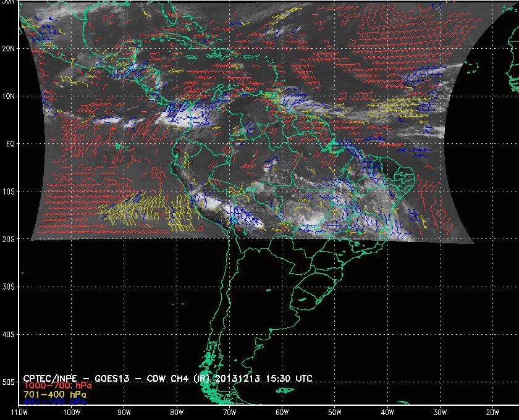Click the 70W longitude axis label
The width and height of the screenshot is (519, 420).
tap(229, 413)
